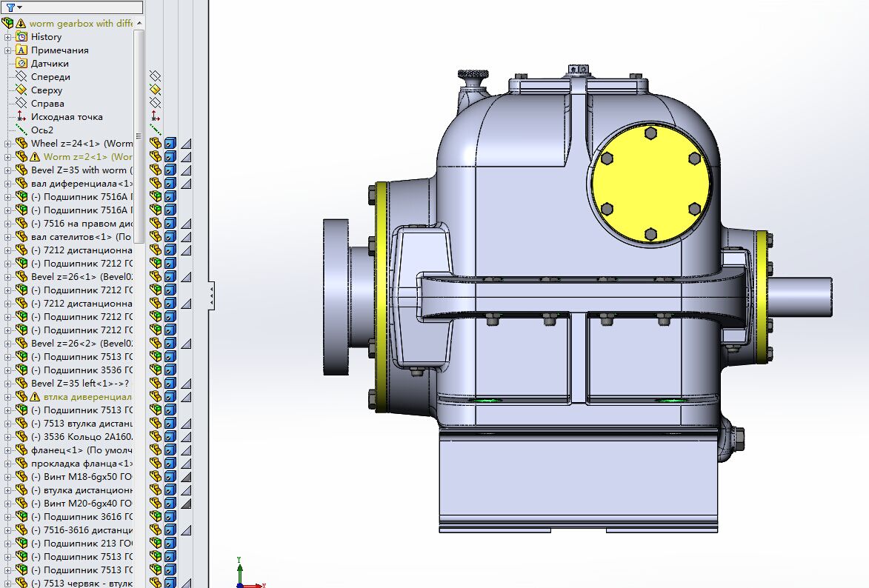Select the History folder icon
The image size is (869, 588).
point(21,36)
